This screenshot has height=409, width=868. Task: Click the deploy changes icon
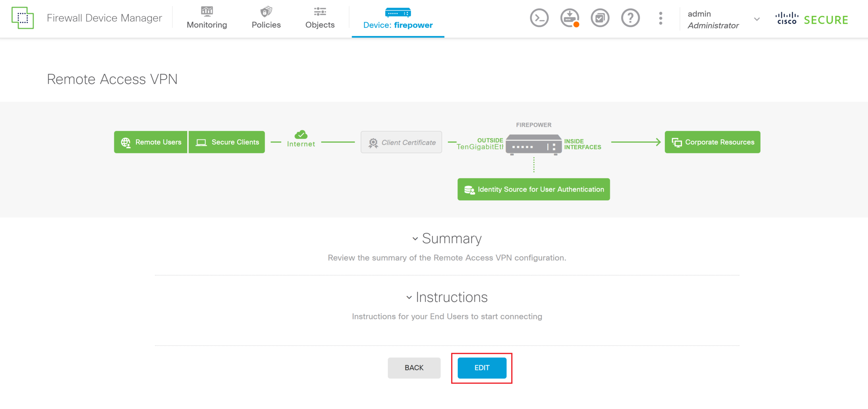570,18
